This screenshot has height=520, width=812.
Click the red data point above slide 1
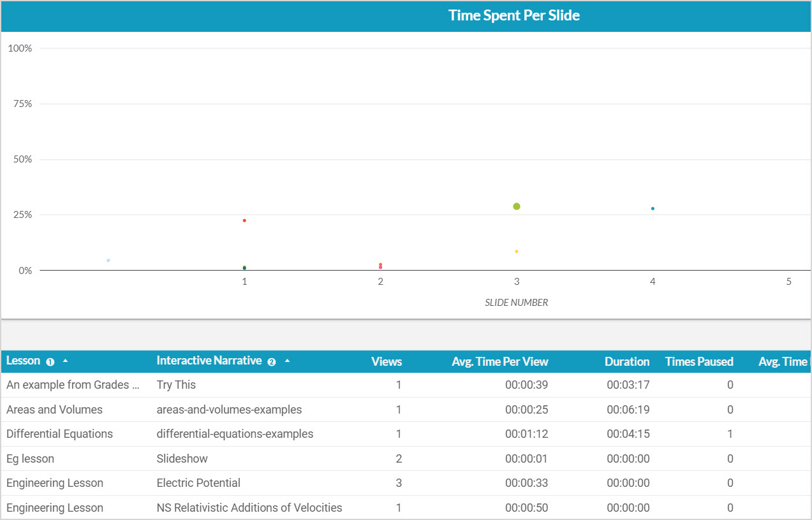point(244,220)
